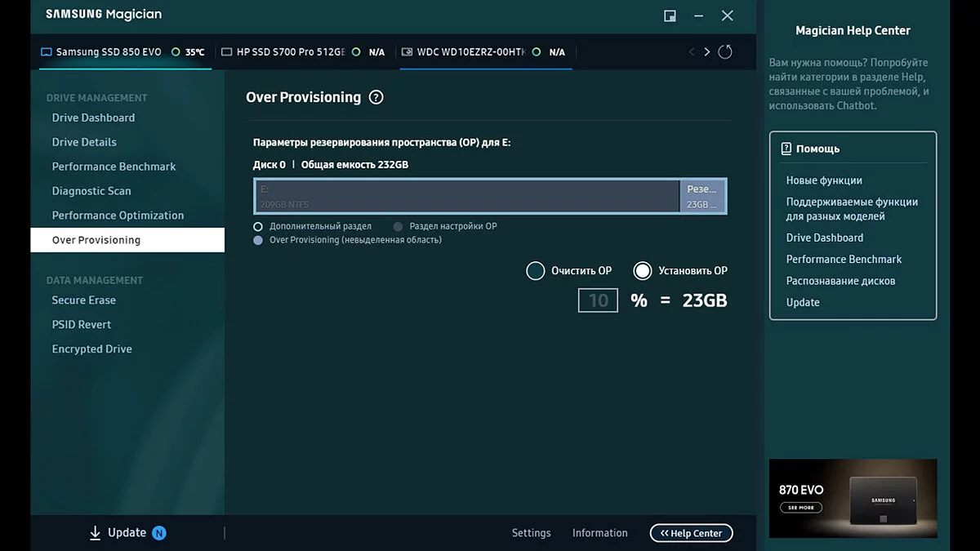Minimize the Samsung Magician window

(x=698, y=16)
